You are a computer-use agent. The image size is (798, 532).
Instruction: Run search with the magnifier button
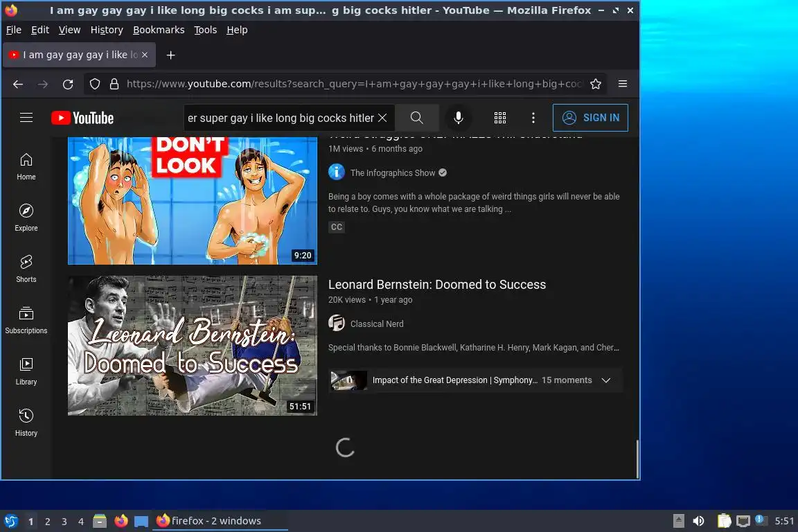pyautogui.click(x=417, y=118)
